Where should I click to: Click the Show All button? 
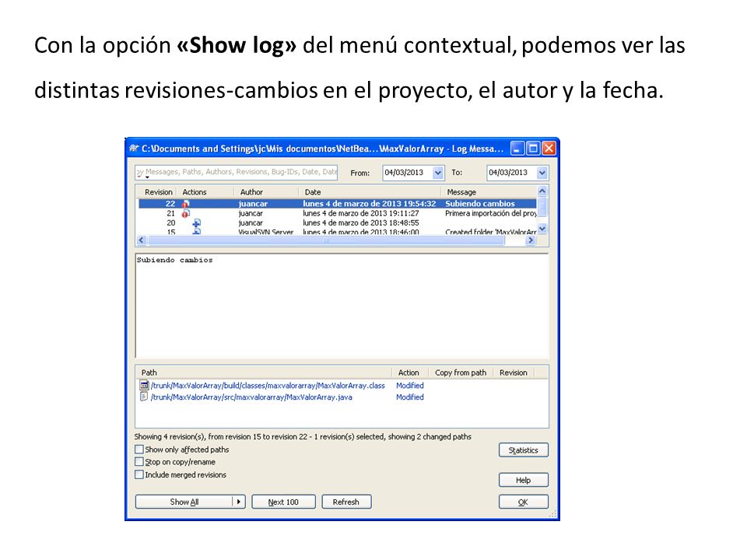tap(184, 502)
